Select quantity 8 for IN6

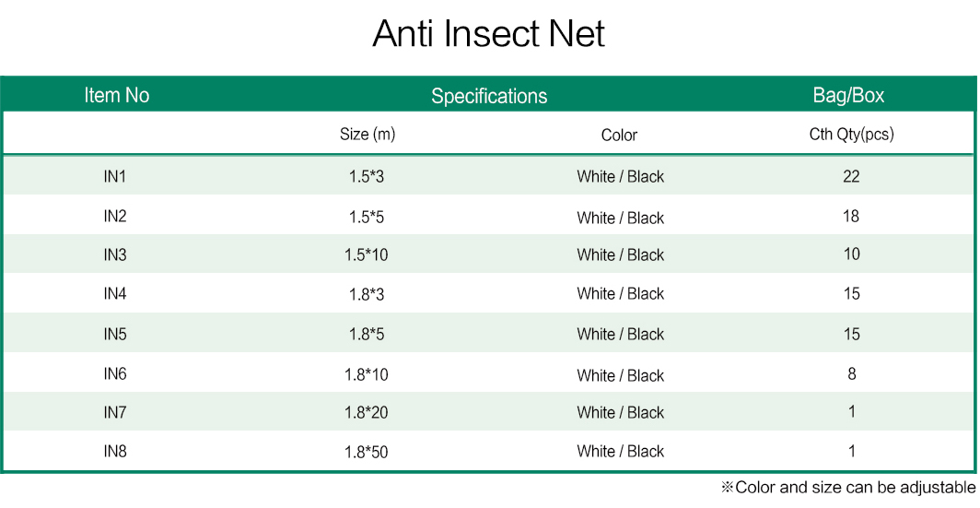(852, 373)
